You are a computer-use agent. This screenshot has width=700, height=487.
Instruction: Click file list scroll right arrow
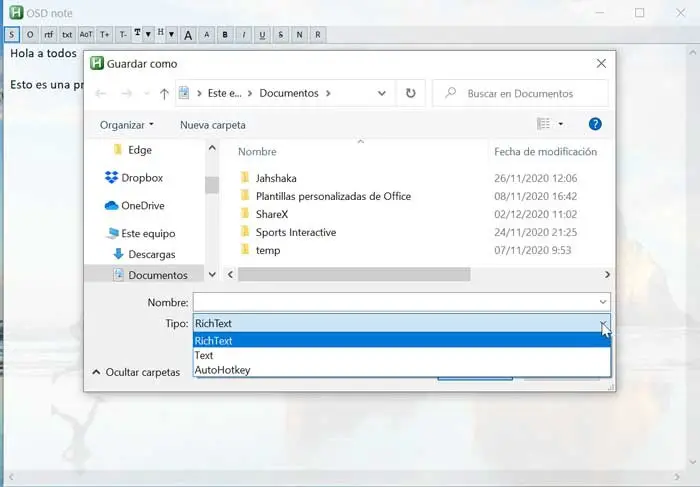coord(607,275)
